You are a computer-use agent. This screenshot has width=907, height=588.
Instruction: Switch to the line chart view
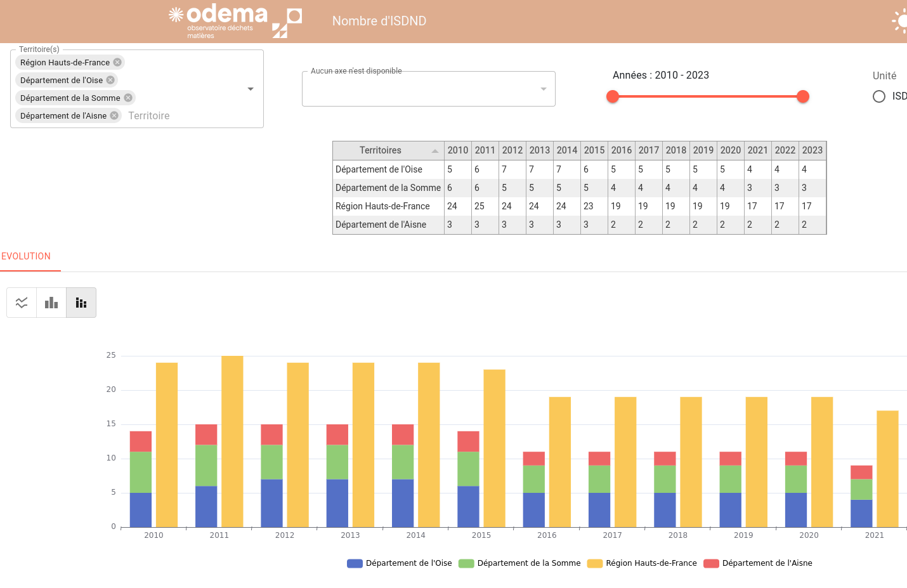pos(22,303)
